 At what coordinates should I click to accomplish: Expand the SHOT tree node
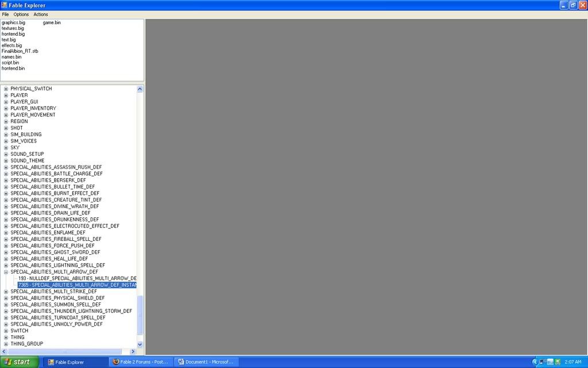coord(6,128)
